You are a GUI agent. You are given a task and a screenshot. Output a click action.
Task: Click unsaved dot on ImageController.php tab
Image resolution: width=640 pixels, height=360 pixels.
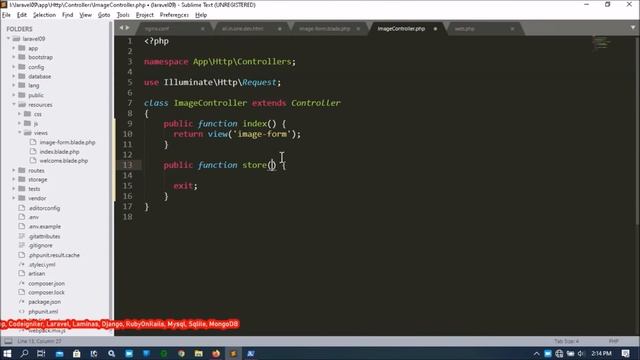pos(436,29)
